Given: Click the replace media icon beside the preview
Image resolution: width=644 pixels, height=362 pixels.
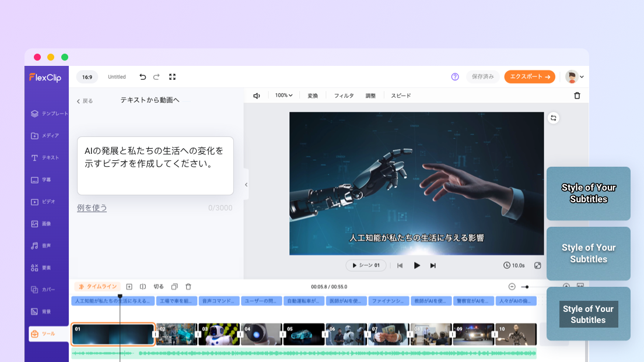Looking at the screenshot, I should click(554, 118).
